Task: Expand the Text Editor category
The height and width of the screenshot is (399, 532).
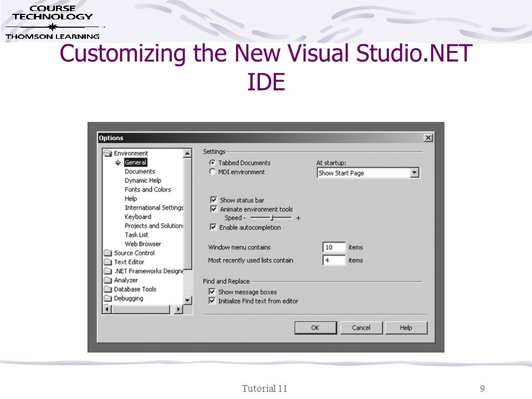Action: (x=129, y=262)
